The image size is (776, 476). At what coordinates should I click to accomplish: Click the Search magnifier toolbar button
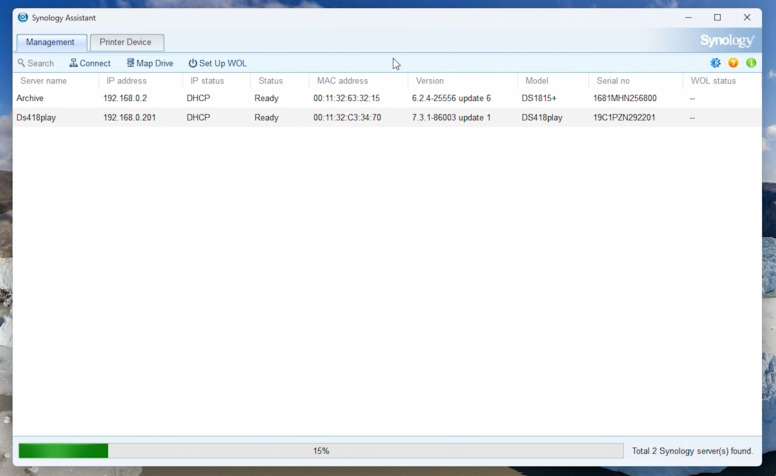coord(36,63)
